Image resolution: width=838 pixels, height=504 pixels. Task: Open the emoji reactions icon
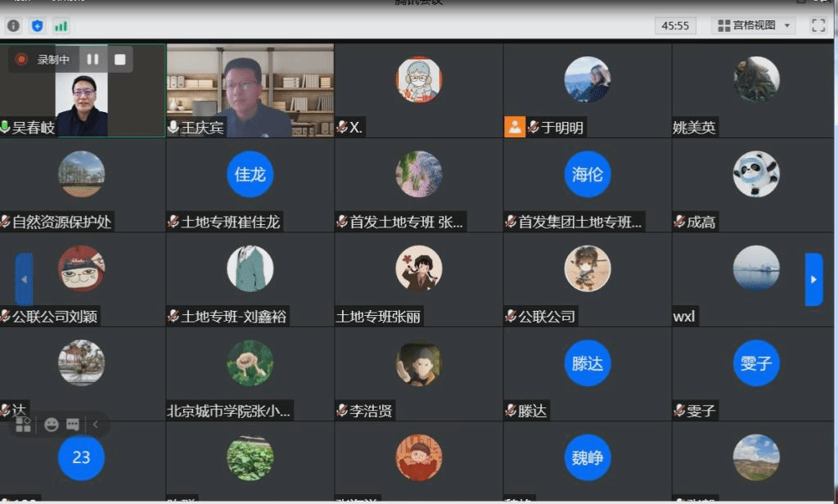click(x=52, y=425)
